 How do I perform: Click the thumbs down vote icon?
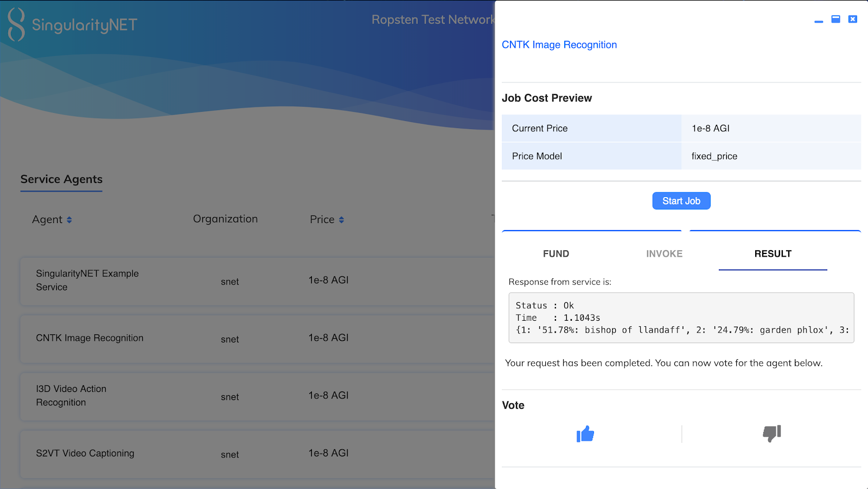pos(771,433)
